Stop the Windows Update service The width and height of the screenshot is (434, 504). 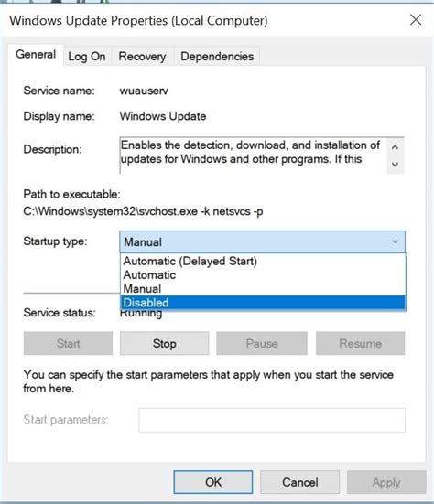pyautogui.click(x=165, y=343)
